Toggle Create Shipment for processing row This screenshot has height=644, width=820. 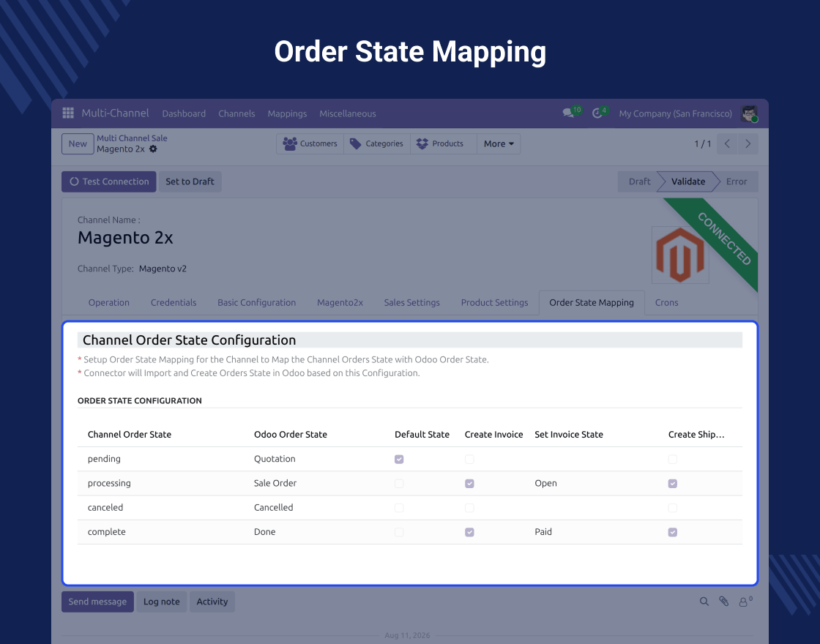(x=673, y=484)
